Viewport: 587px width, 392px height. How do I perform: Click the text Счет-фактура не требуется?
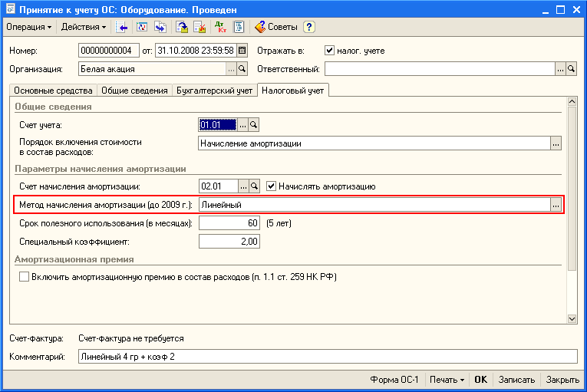131,338
